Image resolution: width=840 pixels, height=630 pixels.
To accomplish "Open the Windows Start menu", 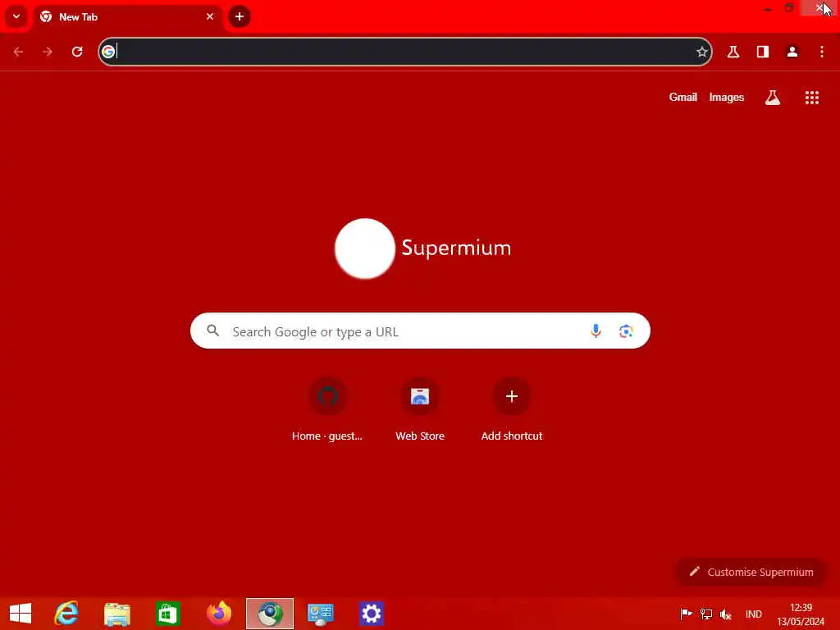I will point(21,614).
